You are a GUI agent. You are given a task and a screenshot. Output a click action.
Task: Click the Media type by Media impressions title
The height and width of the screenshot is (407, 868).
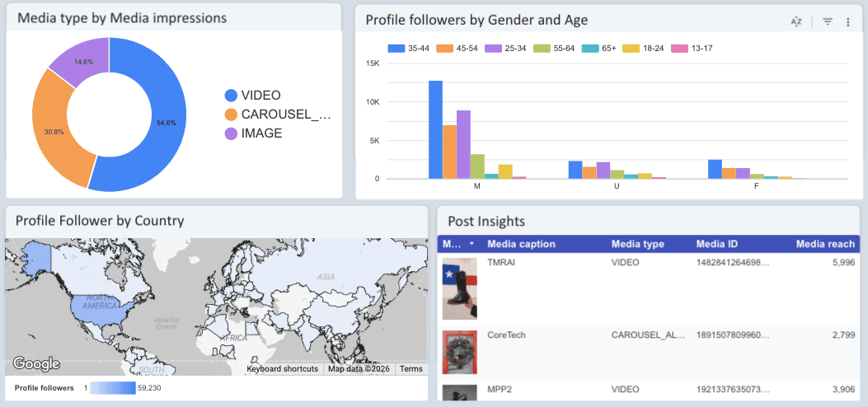[122, 17]
